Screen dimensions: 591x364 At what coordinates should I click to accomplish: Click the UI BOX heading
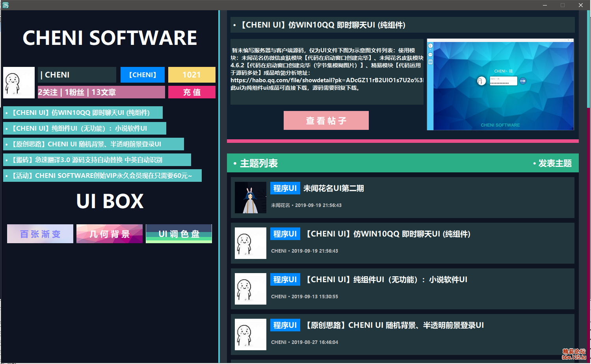click(110, 201)
